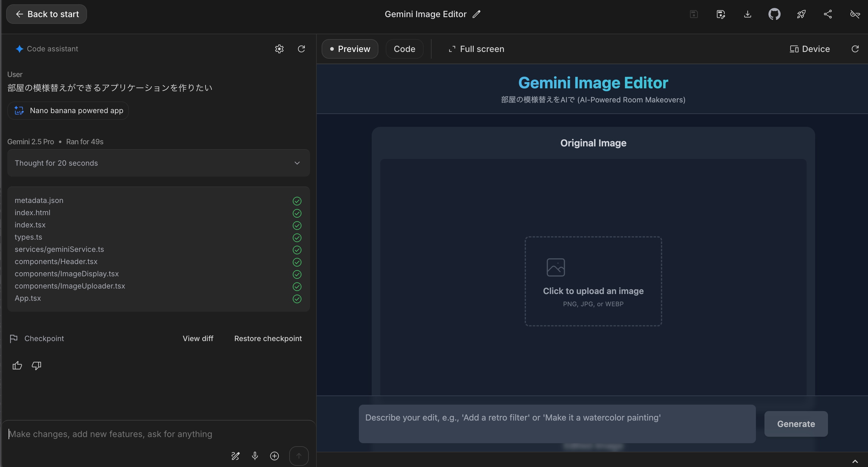
Task: Open code assistant settings gear
Action: pyautogui.click(x=279, y=49)
